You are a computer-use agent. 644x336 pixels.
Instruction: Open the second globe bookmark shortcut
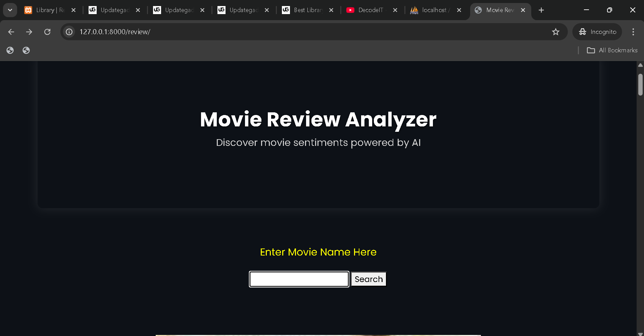pyautogui.click(x=26, y=50)
